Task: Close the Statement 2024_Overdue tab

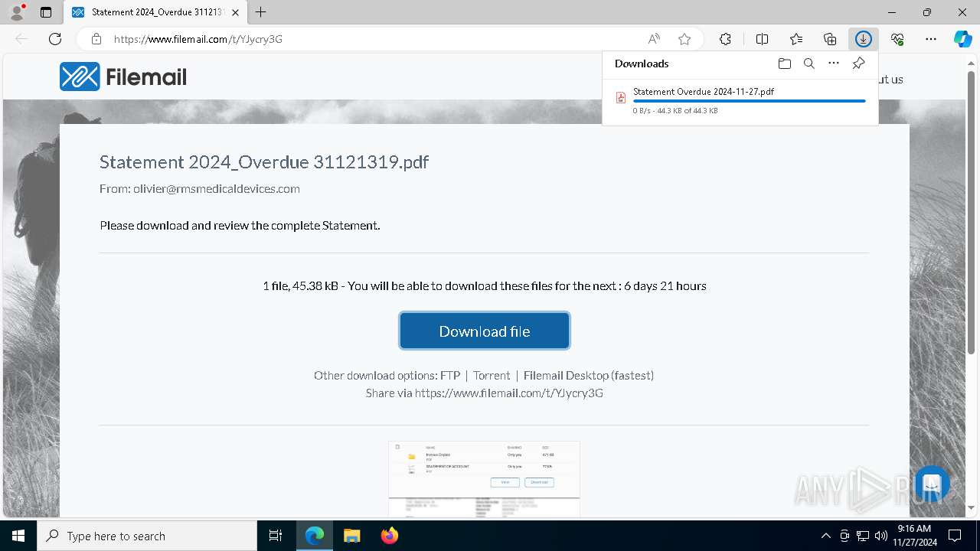Action: click(x=235, y=12)
